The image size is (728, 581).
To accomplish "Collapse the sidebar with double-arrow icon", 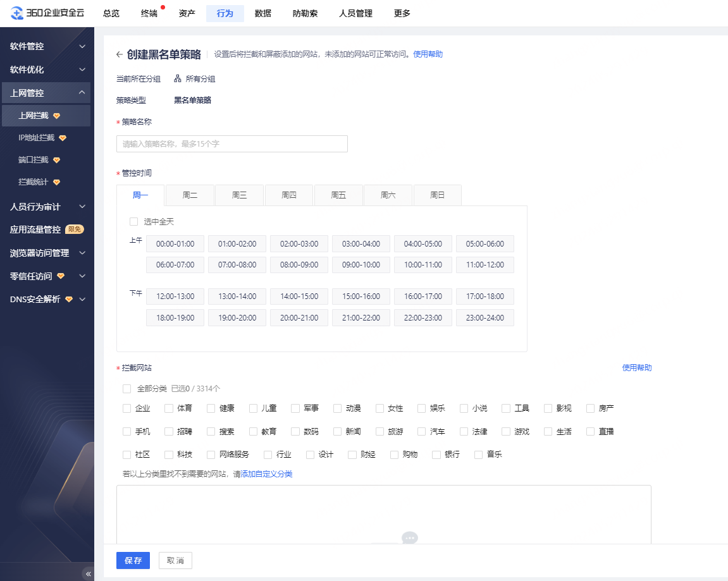I will (88, 574).
